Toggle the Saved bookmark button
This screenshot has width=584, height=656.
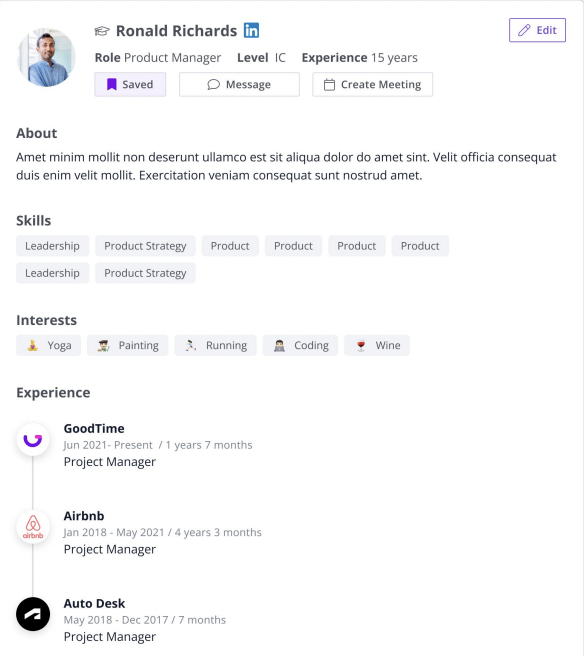point(130,85)
